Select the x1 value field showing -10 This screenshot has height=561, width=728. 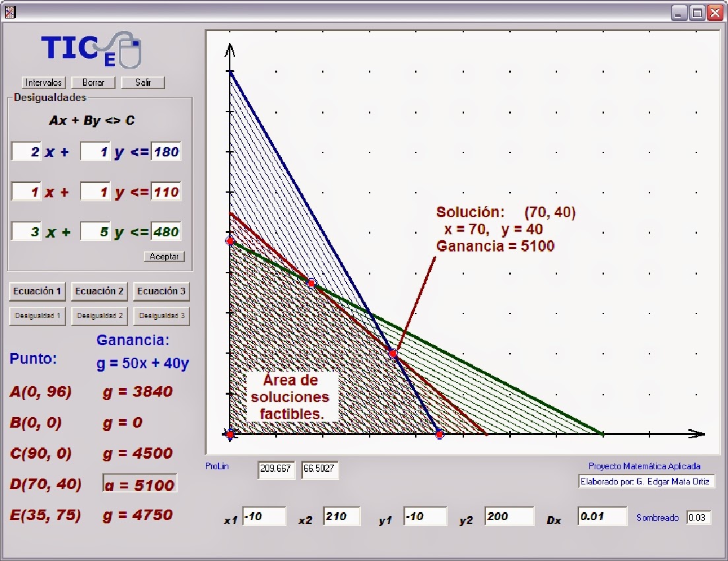click(x=264, y=517)
